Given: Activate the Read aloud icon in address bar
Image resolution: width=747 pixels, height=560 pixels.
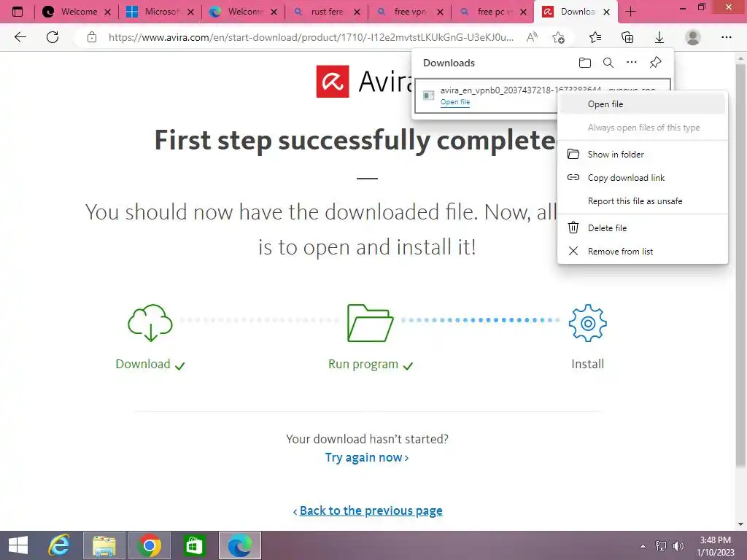Looking at the screenshot, I should [x=532, y=37].
